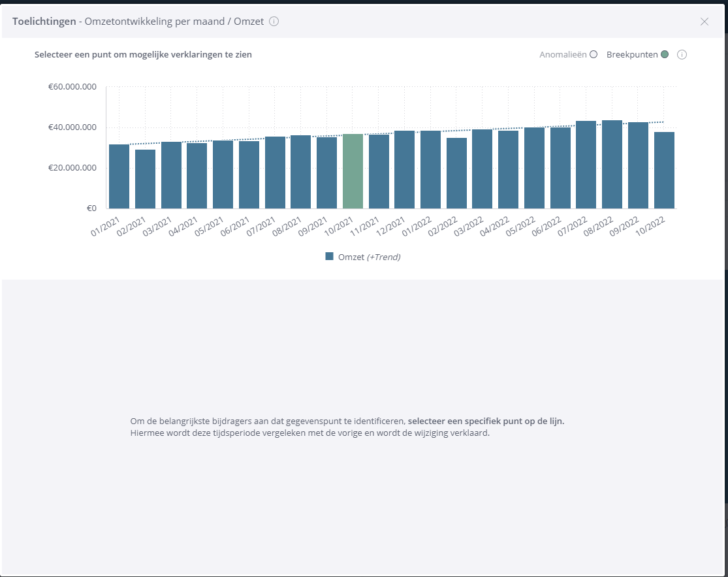Close the Toelichtingen dialog

coord(704,22)
